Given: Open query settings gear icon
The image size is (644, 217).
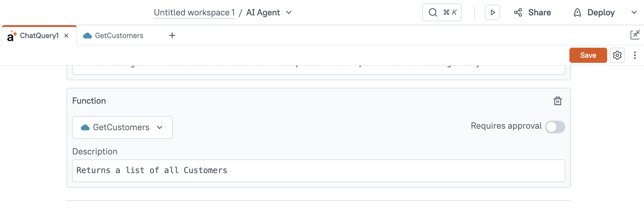Looking at the screenshot, I should tap(617, 55).
